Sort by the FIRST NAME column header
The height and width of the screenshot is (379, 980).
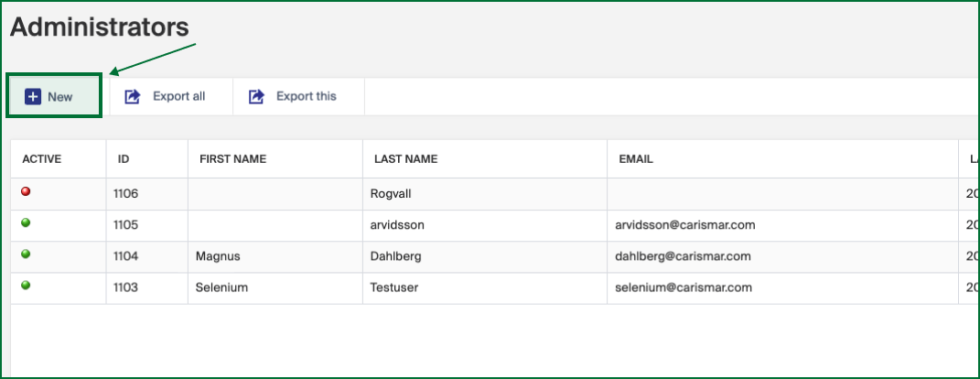click(232, 159)
